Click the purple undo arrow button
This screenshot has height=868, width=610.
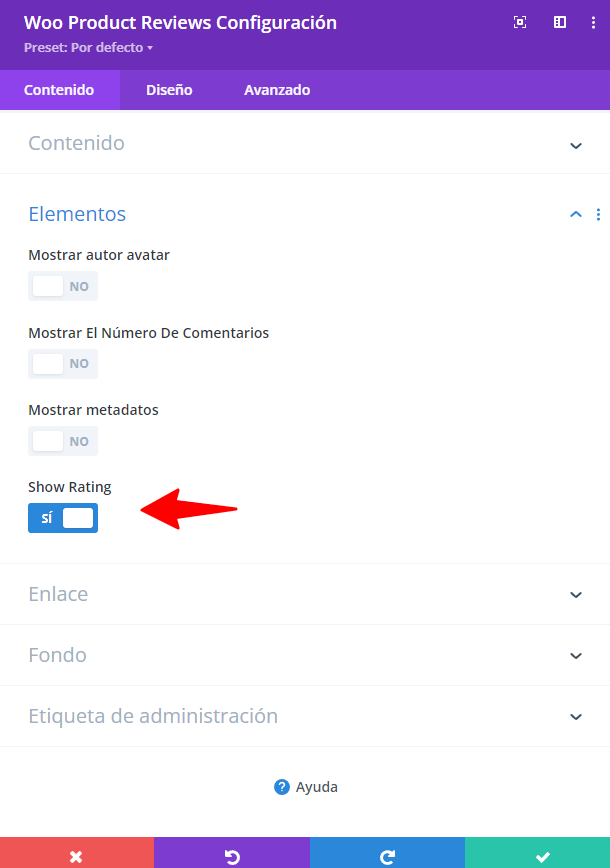point(232,852)
